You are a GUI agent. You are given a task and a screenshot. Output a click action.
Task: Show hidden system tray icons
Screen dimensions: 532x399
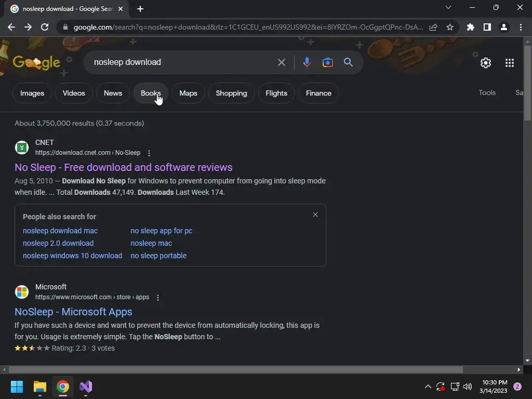[x=428, y=387]
